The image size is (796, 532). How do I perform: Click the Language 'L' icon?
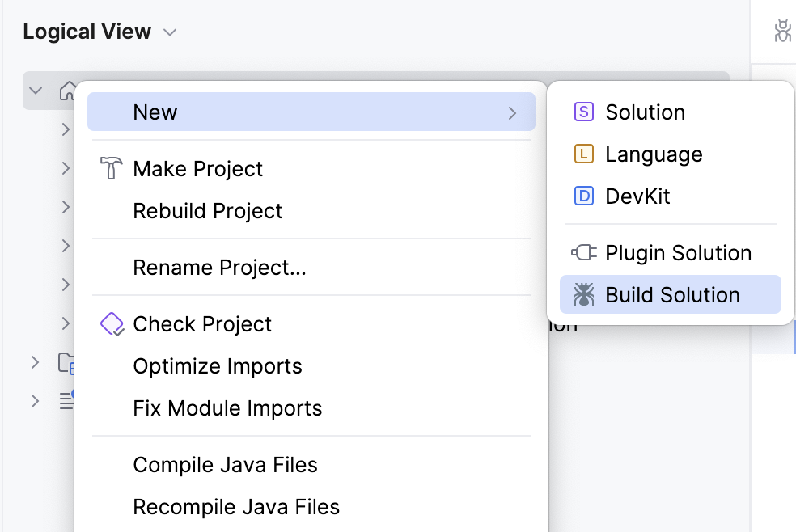click(582, 154)
